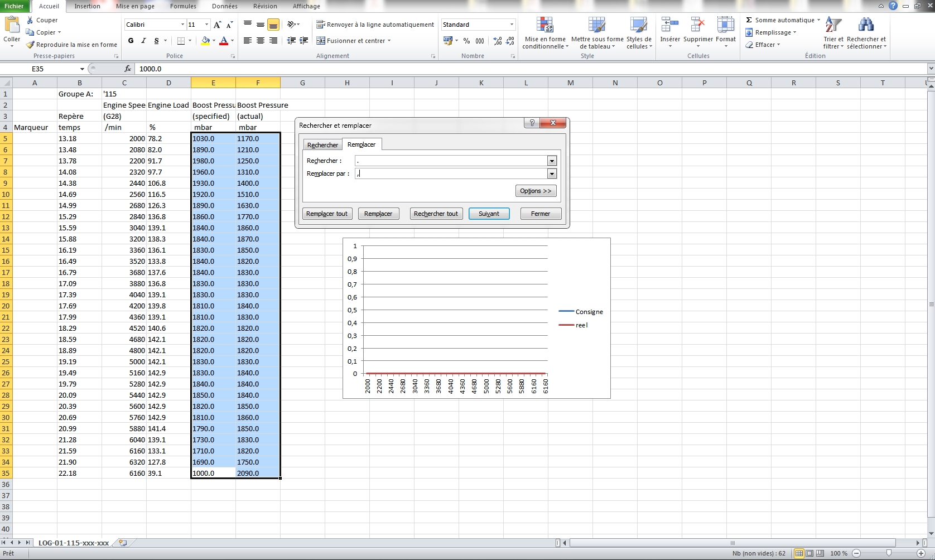Click Somme automatique sigma icon
The height and width of the screenshot is (560, 935).
749,20
